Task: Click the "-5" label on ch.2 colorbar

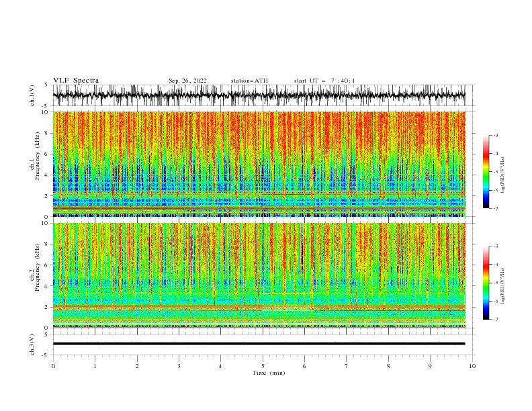Action: click(x=496, y=283)
